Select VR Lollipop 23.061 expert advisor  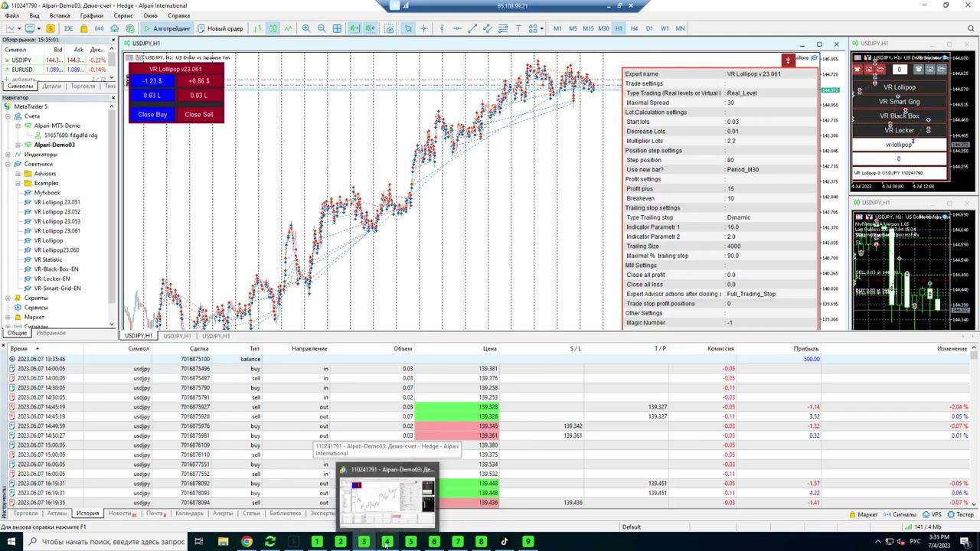57,231
